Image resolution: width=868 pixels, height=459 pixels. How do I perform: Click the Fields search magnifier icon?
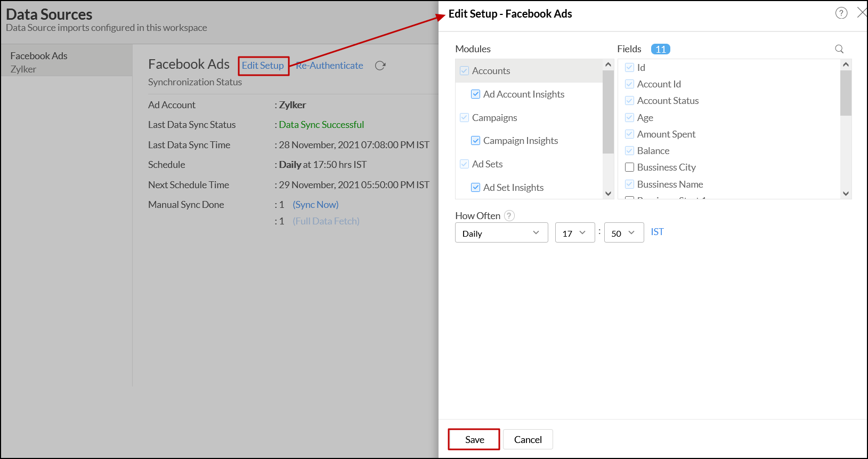pos(839,49)
